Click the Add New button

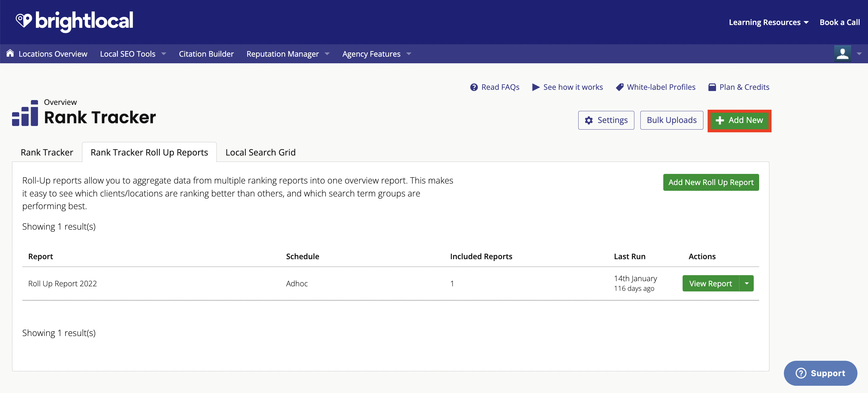tap(739, 120)
